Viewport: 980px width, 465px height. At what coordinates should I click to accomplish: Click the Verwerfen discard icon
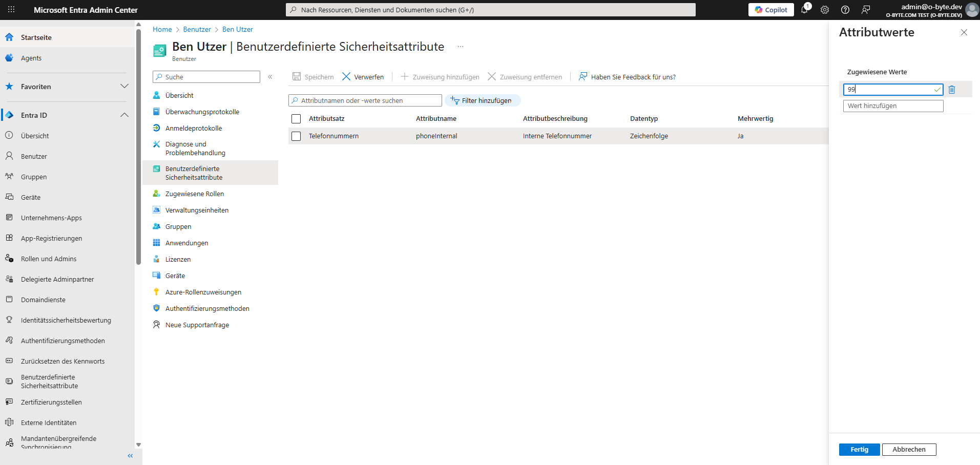click(347, 77)
